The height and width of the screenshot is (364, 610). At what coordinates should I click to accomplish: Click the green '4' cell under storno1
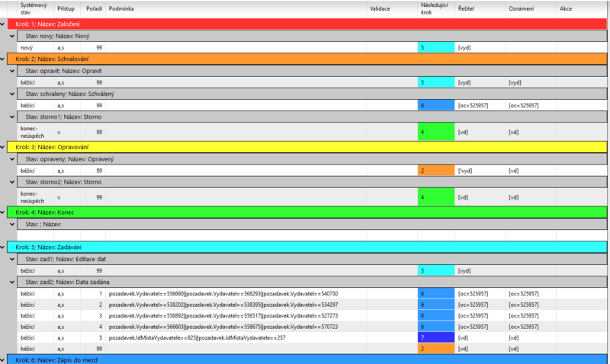coord(436,132)
